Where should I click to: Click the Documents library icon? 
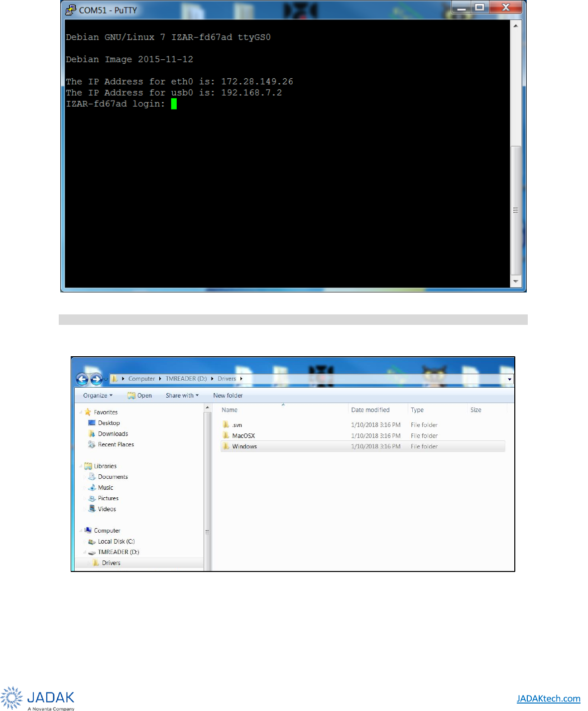[x=92, y=476]
